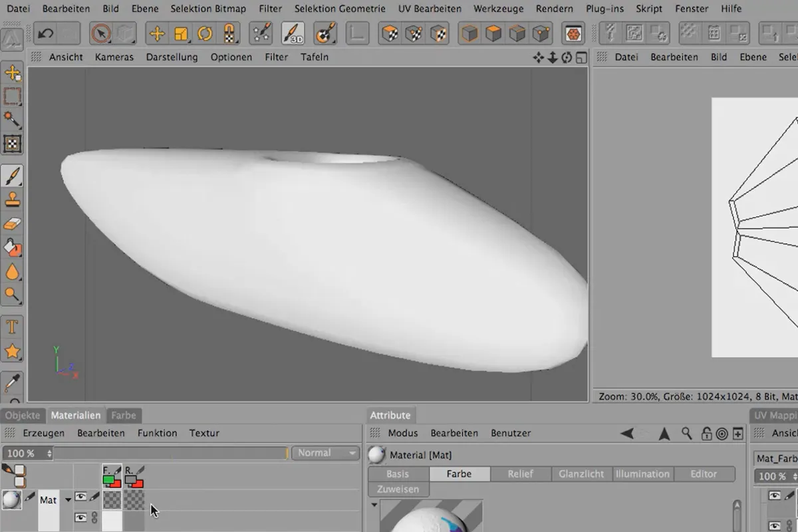Open the Normal blend mode dropdown
Image resolution: width=798 pixels, height=532 pixels.
325,453
